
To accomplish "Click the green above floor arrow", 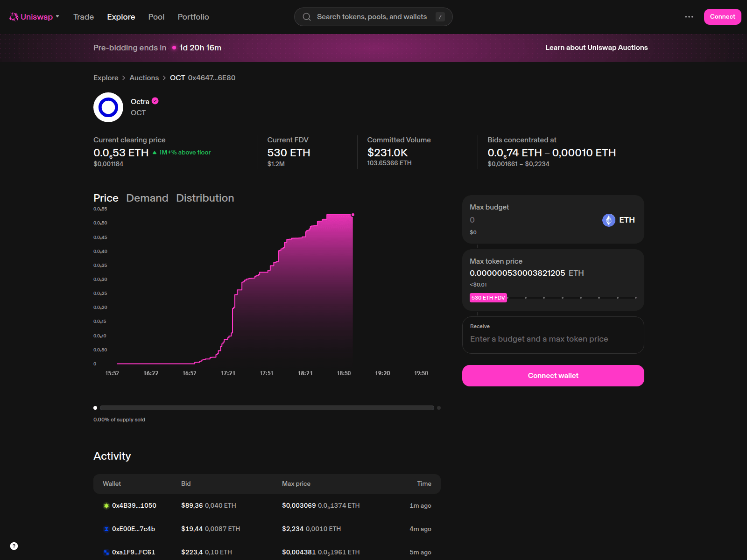I will pyautogui.click(x=155, y=153).
